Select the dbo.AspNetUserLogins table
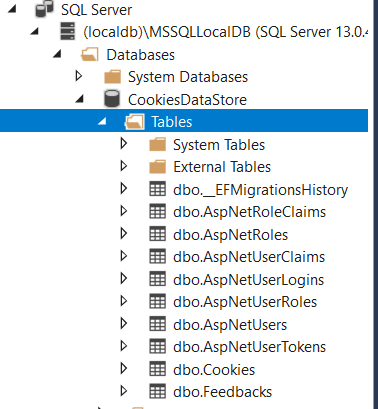Viewport: 378px width, 409px height. click(248, 279)
